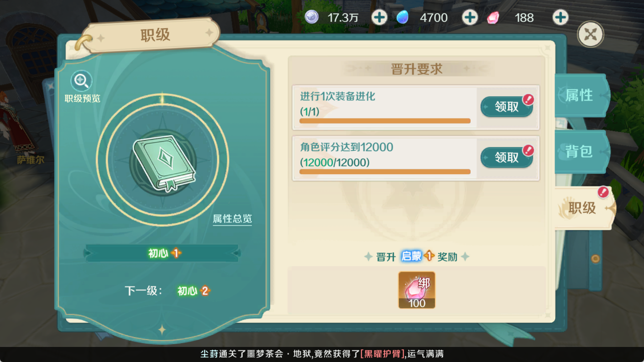This screenshot has width=644, height=362.
Task: Tap the green book rank emblem
Action: (163, 163)
